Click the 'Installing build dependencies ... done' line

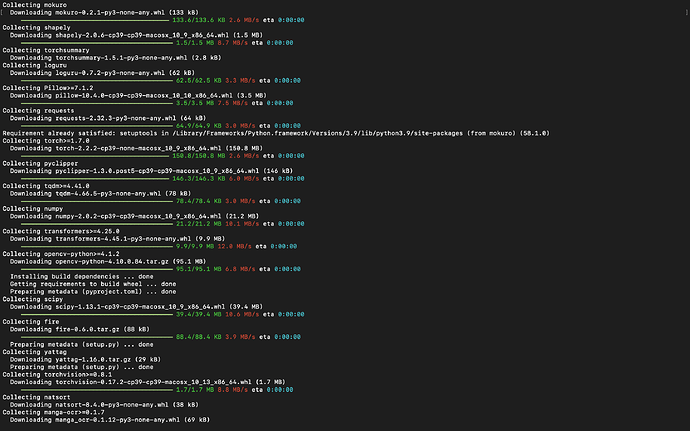(82, 276)
